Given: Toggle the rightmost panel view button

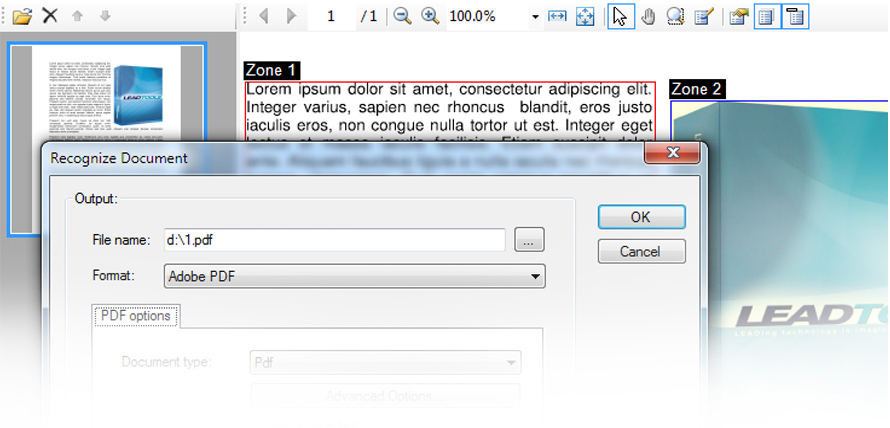Looking at the screenshot, I should (795, 16).
